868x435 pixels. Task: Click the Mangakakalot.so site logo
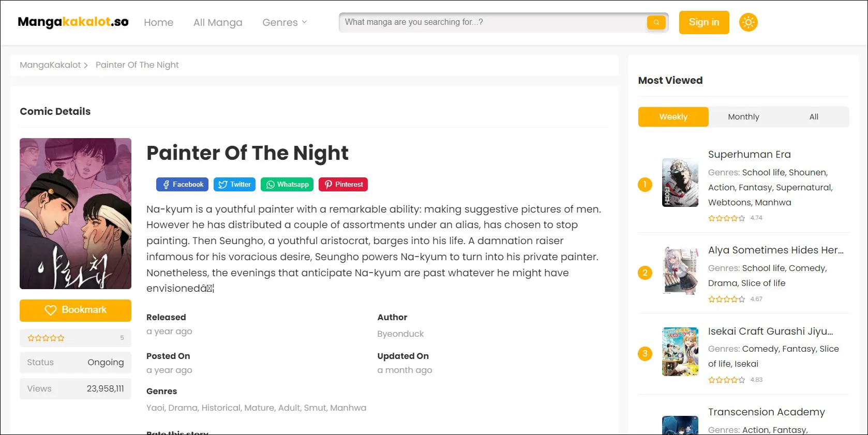coord(73,22)
